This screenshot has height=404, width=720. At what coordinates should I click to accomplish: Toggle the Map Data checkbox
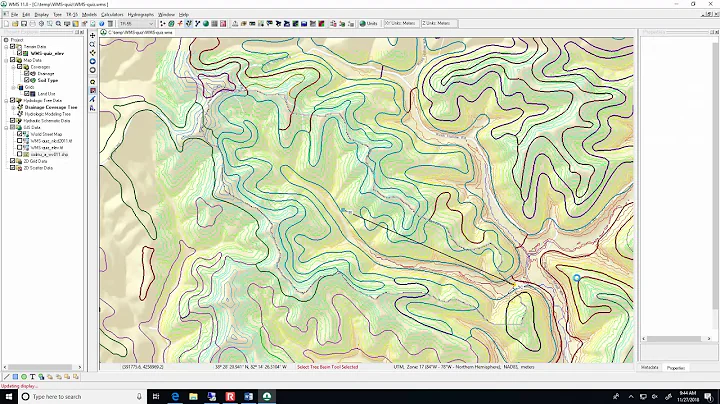(x=13, y=60)
